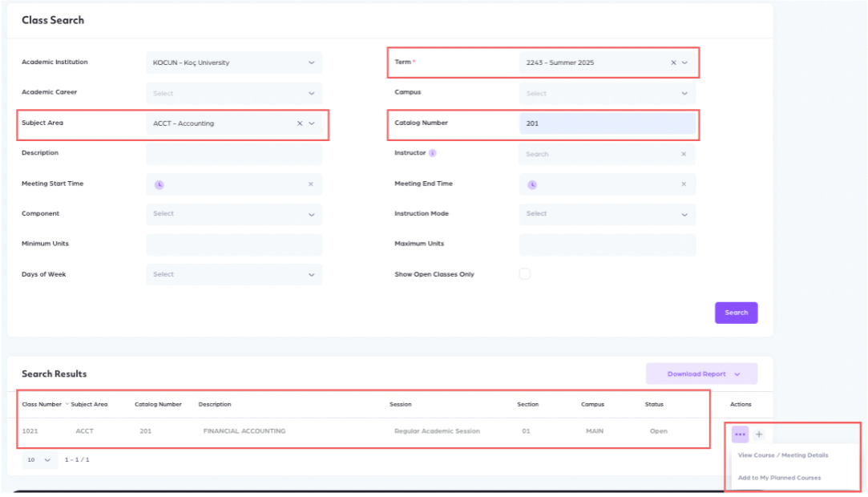This screenshot has width=868, height=497.
Task: Click the Catalog Number input field
Action: click(607, 123)
